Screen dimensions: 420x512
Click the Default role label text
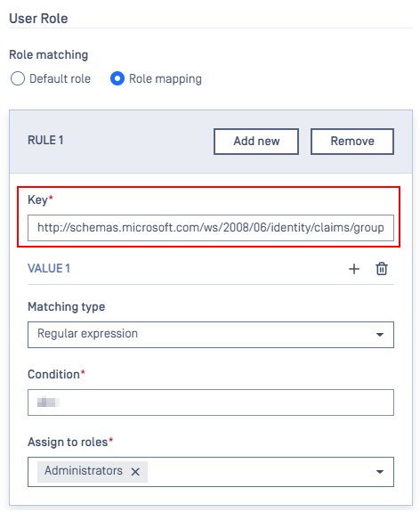coord(60,78)
